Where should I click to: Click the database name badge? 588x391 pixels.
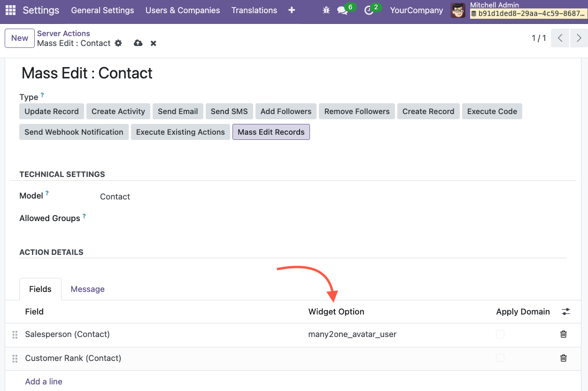(x=528, y=14)
